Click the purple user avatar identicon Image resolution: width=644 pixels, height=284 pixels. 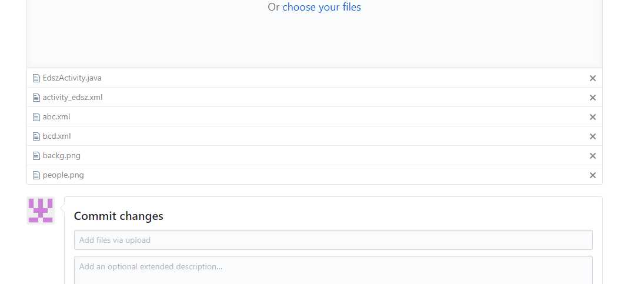[x=41, y=211]
